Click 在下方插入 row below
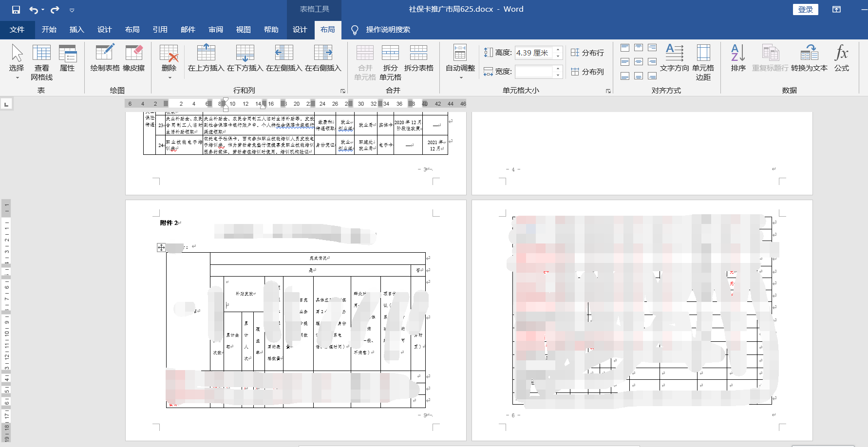 tap(245, 58)
